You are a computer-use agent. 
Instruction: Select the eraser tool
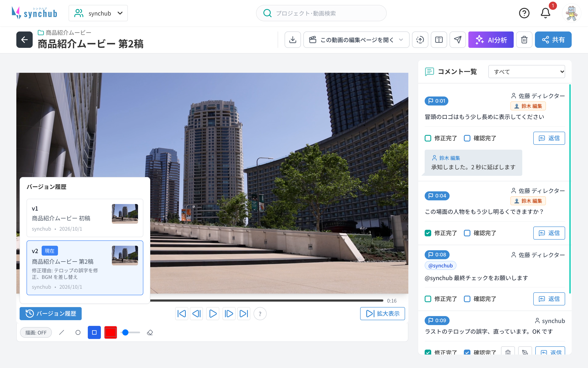(150, 332)
